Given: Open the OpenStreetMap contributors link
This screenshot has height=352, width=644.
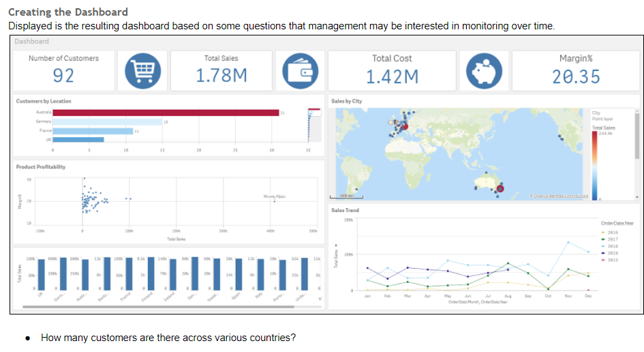Looking at the screenshot, I should point(560,196).
